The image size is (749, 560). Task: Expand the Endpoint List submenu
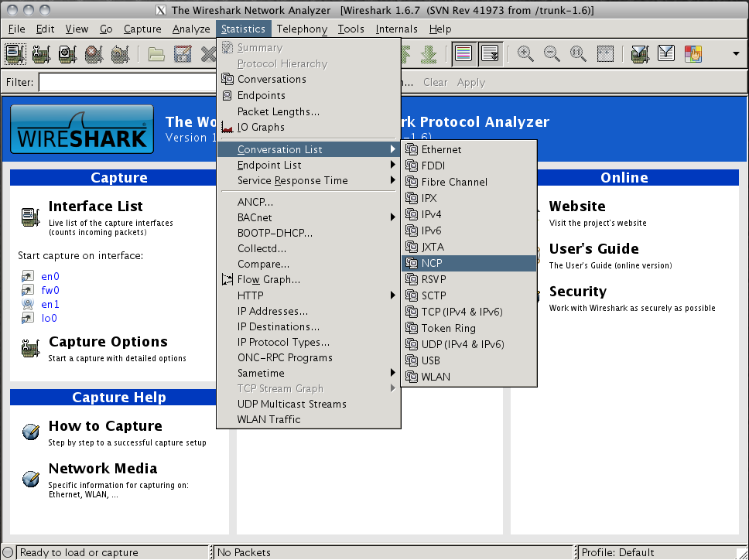click(x=309, y=166)
